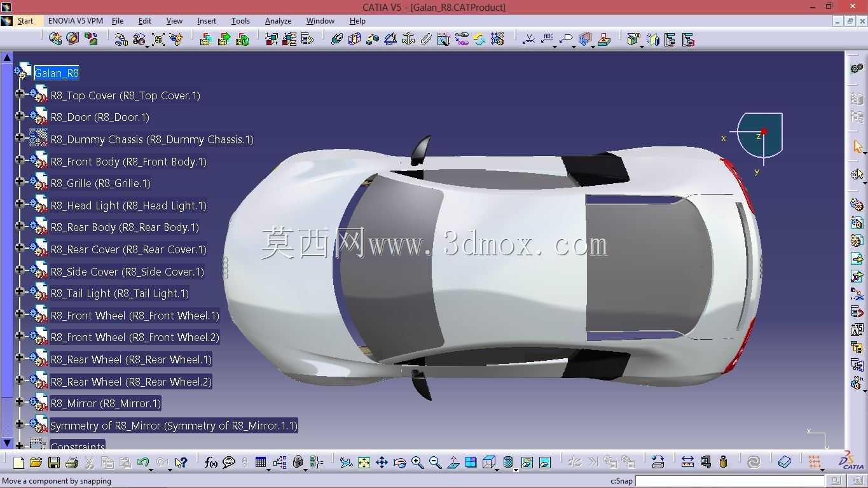
Task: Select the Contact Constraint tool
Action: (355, 39)
